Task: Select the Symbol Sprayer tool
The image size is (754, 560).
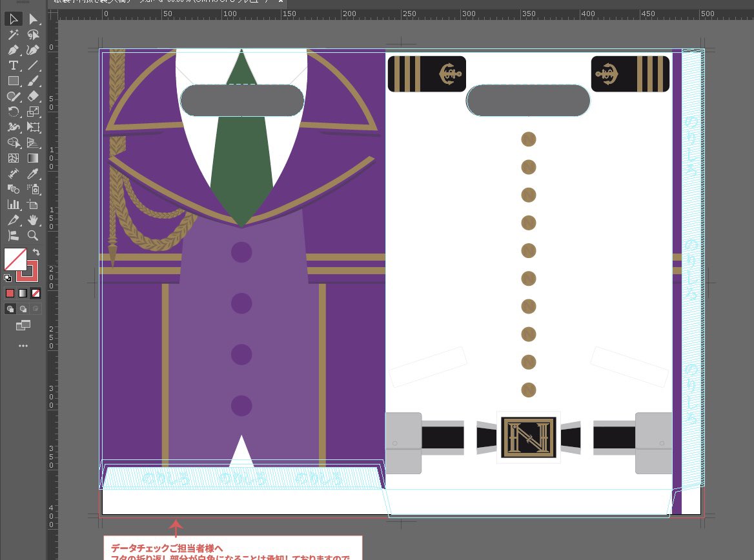Action: [33, 189]
